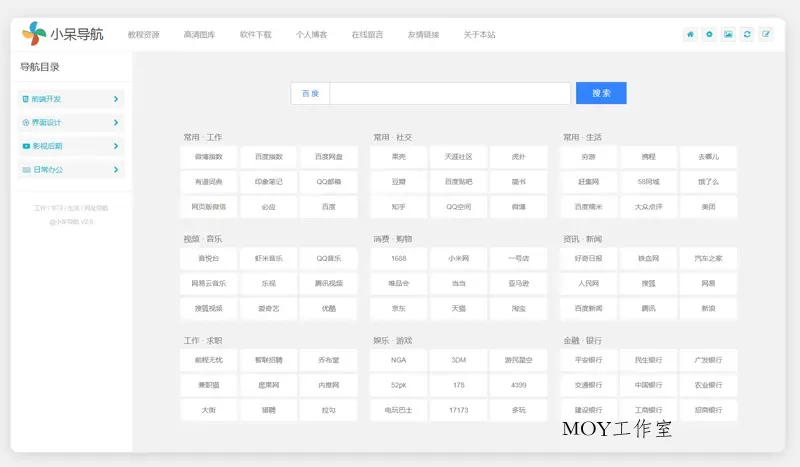Open the 教程资源 menu item
800x467 pixels.
tap(143, 35)
